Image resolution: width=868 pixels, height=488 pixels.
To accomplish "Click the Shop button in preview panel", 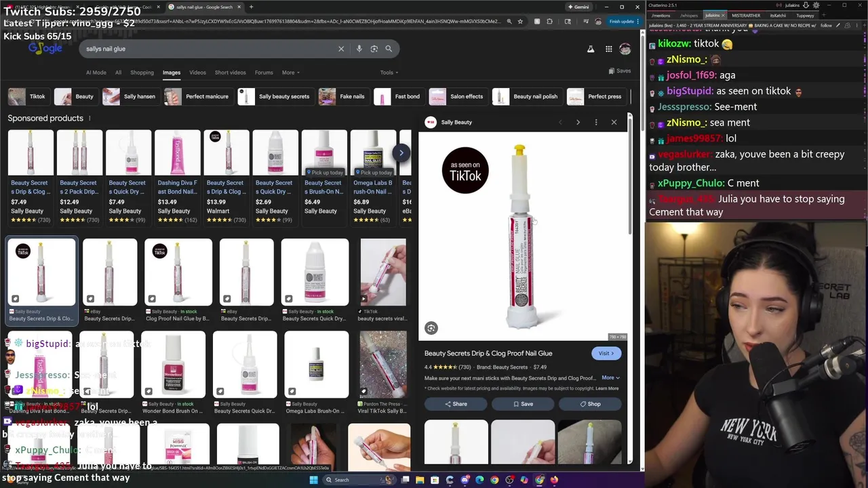I will tap(590, 404).
